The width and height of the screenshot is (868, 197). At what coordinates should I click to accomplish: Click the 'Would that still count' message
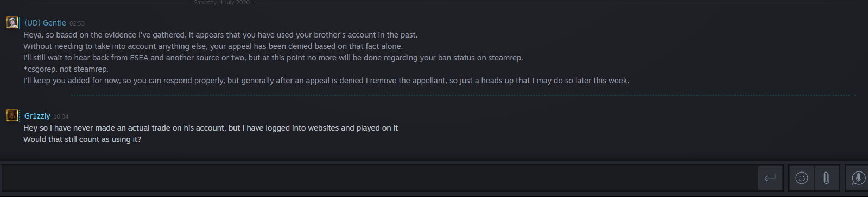[x=82, y=139]
